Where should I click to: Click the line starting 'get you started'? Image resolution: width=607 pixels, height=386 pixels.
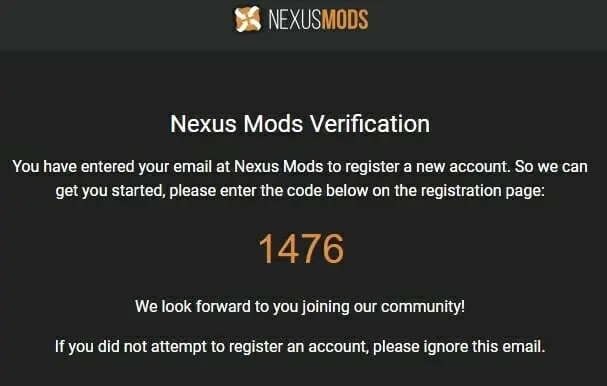(300, 190)
